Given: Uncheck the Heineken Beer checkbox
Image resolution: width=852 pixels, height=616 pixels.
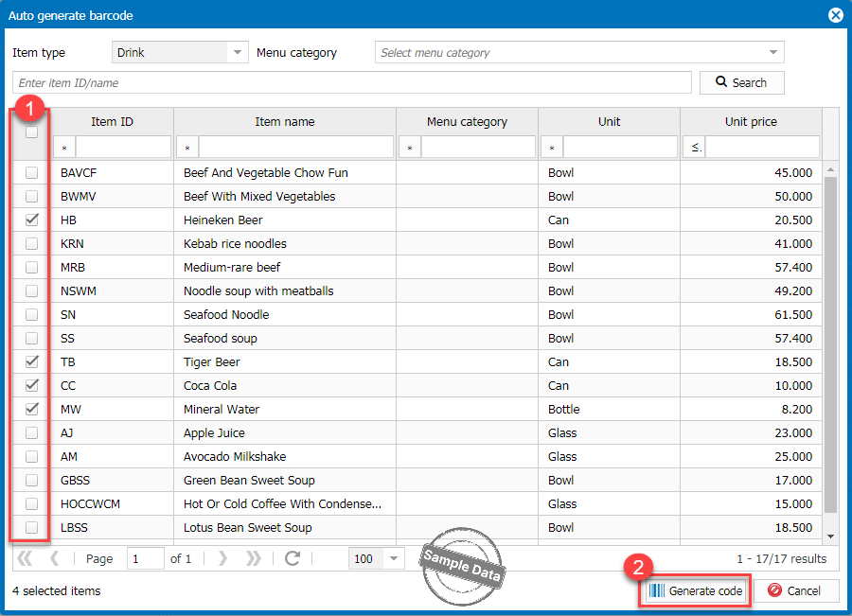Looking at the screenshot, I should click(x=32, y=220).
